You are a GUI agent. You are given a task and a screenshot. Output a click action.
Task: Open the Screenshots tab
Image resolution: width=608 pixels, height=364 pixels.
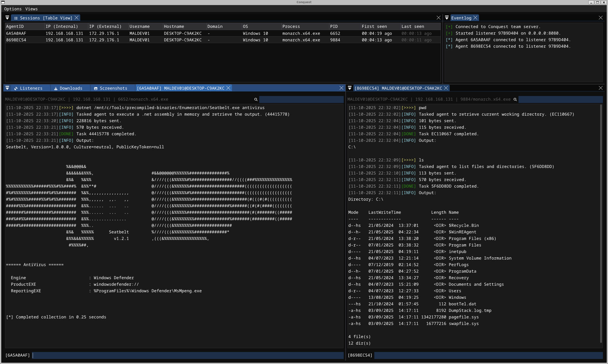click(x=111, y=88)
